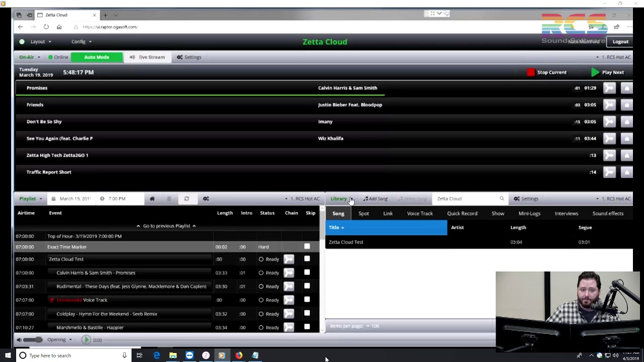Click the Live Stream button
The height and width of the screenshot is (362, 644).
click(x=147, y=57)
